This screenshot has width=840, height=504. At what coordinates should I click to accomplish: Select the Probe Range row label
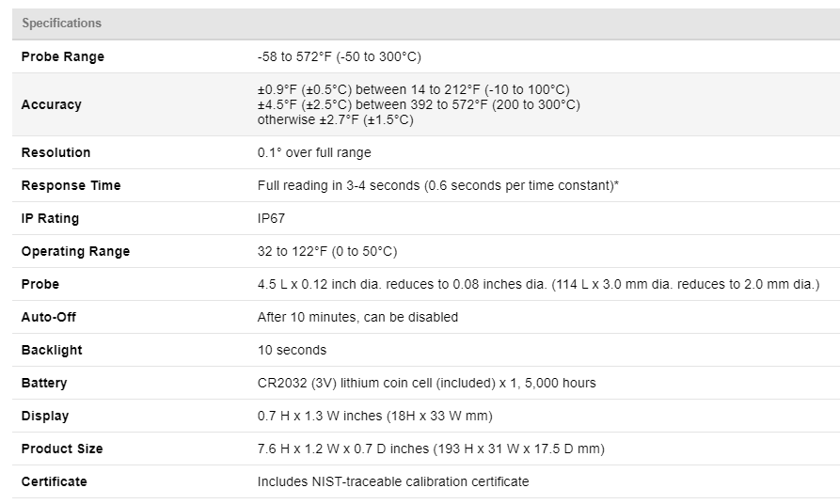(x=63, y=56)
